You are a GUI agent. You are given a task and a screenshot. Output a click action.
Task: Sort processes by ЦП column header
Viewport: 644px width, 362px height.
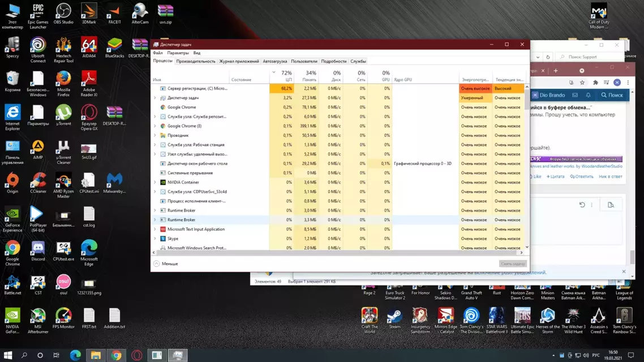tap(281, 76)
